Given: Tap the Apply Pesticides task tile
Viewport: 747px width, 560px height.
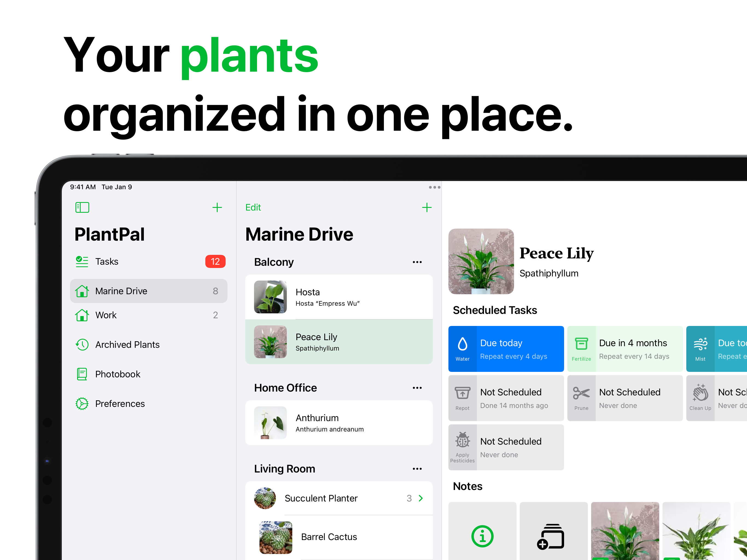Looking at the screenshot, I should [506, 447].
